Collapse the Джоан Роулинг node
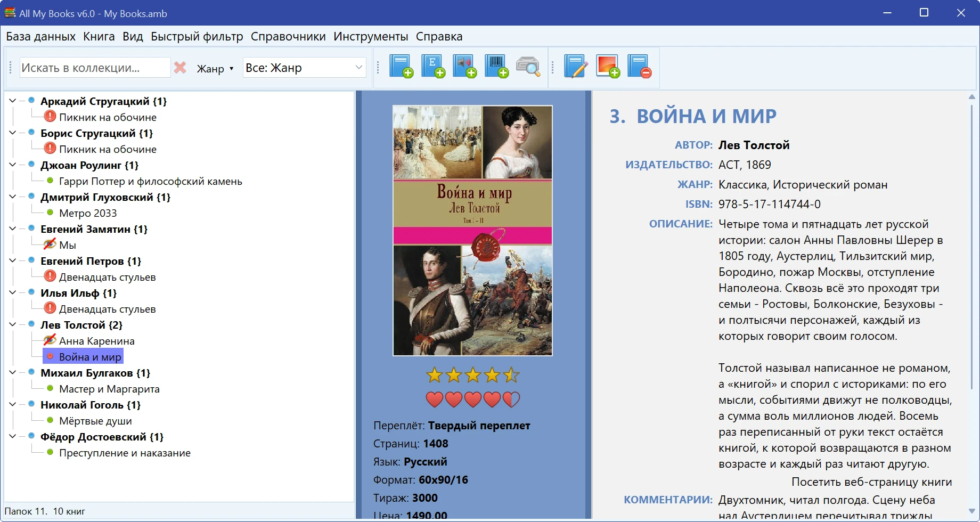 (x=12, y=165)
